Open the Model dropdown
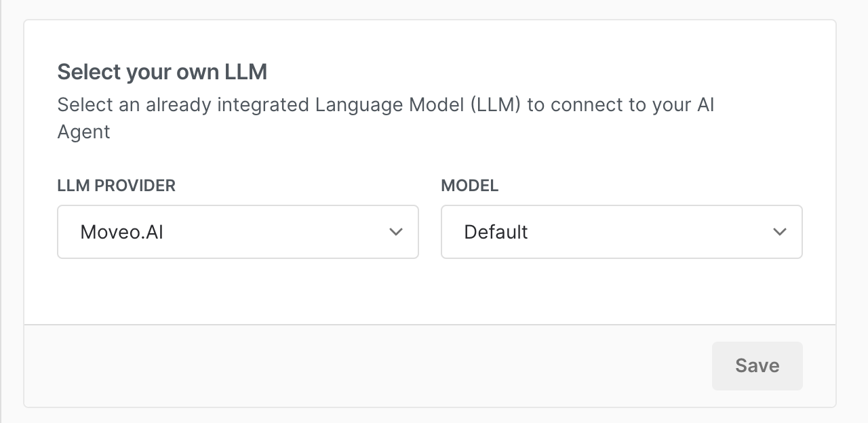 (621, 232)
